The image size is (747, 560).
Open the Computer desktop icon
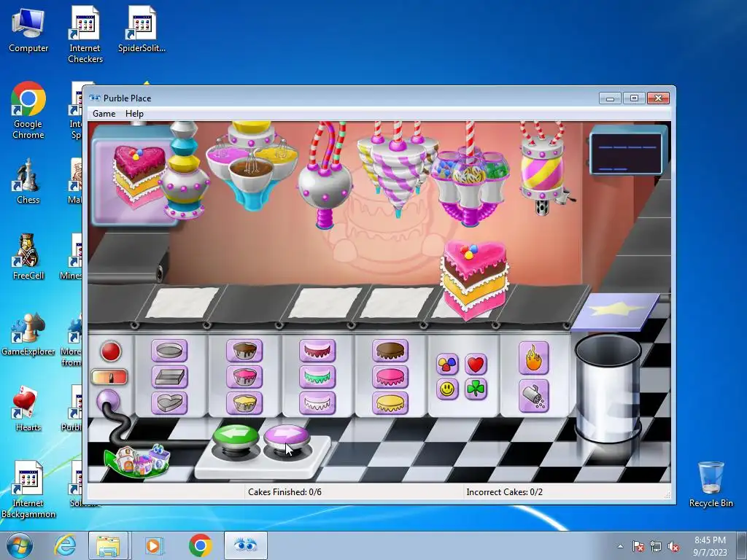(28, 30)
